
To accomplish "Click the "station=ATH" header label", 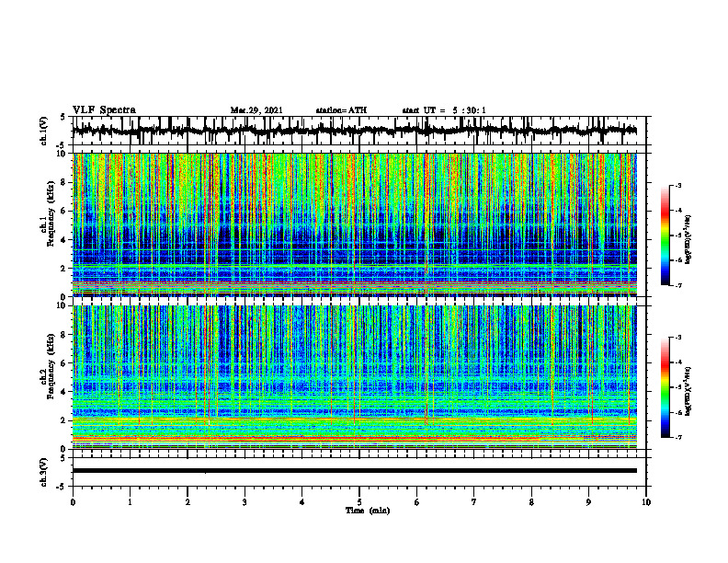I will point(341,110).
